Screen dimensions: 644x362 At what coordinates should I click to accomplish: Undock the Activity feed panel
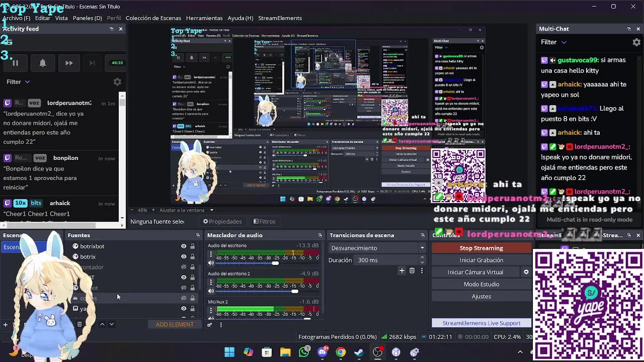112,29
